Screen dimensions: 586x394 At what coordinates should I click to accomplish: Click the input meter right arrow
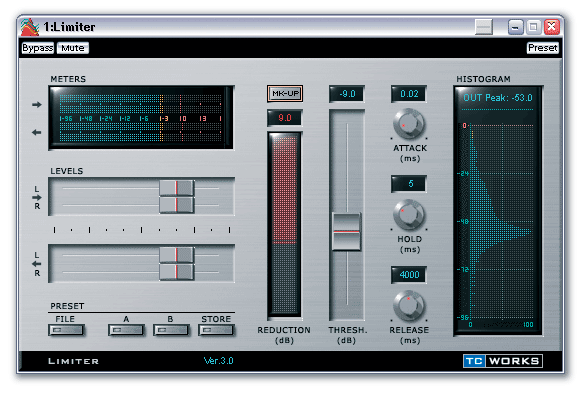pyautogui.click(x=37, y=105)
